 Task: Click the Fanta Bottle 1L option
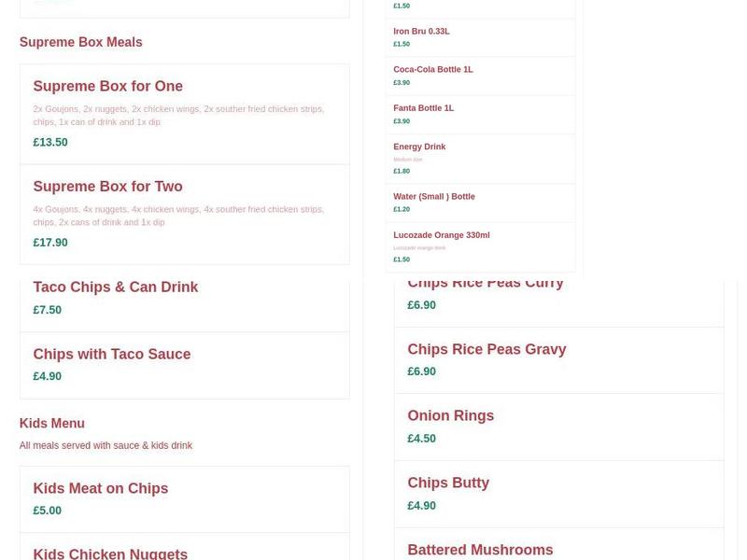click(423, 107)
